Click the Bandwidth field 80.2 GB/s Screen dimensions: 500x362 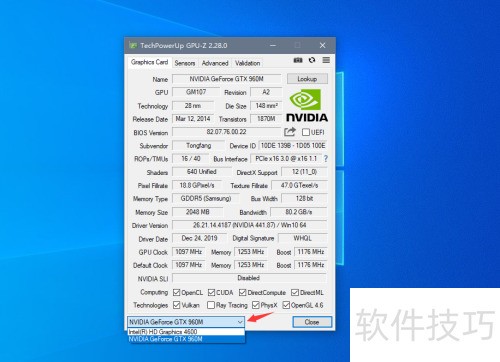[299, 212]
